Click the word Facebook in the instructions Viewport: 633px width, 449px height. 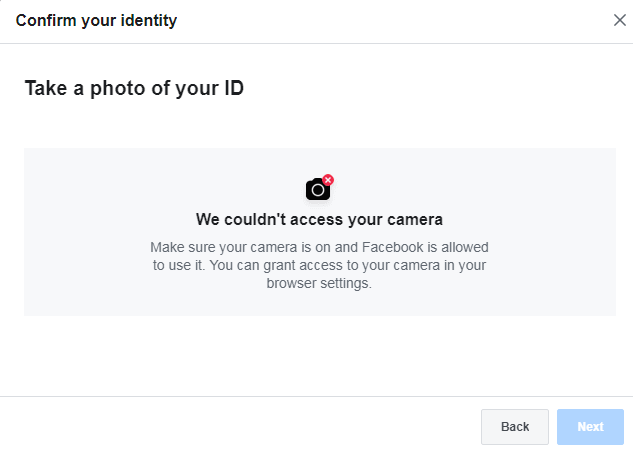pyautogui.click(x=392, y=247)
